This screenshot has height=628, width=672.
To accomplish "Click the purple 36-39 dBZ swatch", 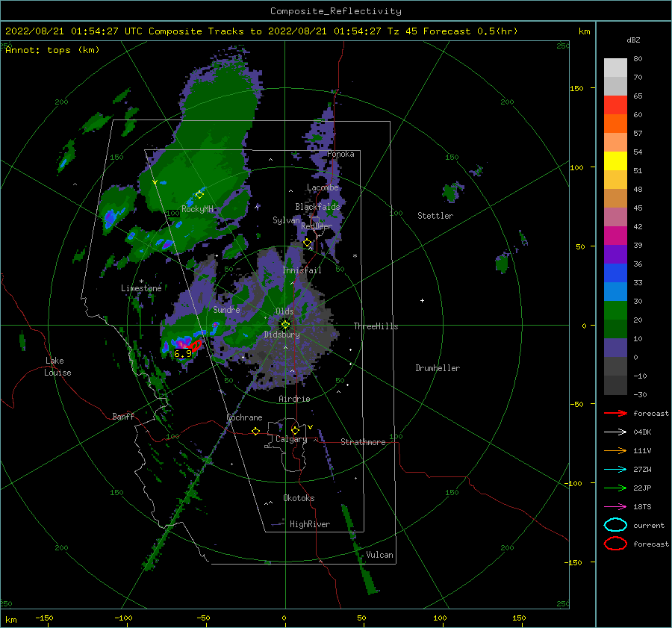I will tap(615, 254).
